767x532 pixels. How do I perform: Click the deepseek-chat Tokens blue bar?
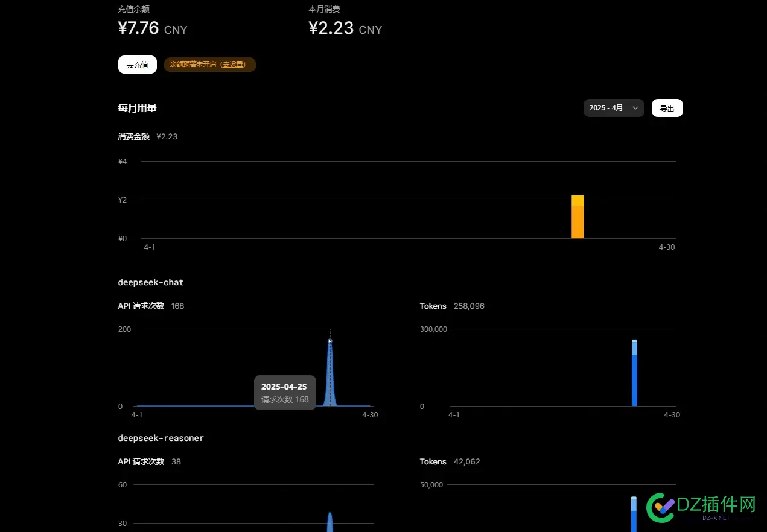click(634, 373)
